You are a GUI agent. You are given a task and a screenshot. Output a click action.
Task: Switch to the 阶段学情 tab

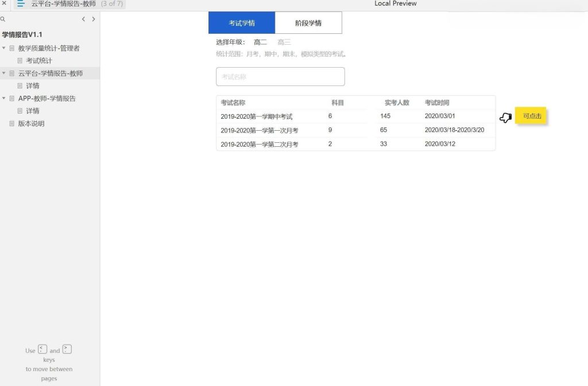click(x=308, y=22)
